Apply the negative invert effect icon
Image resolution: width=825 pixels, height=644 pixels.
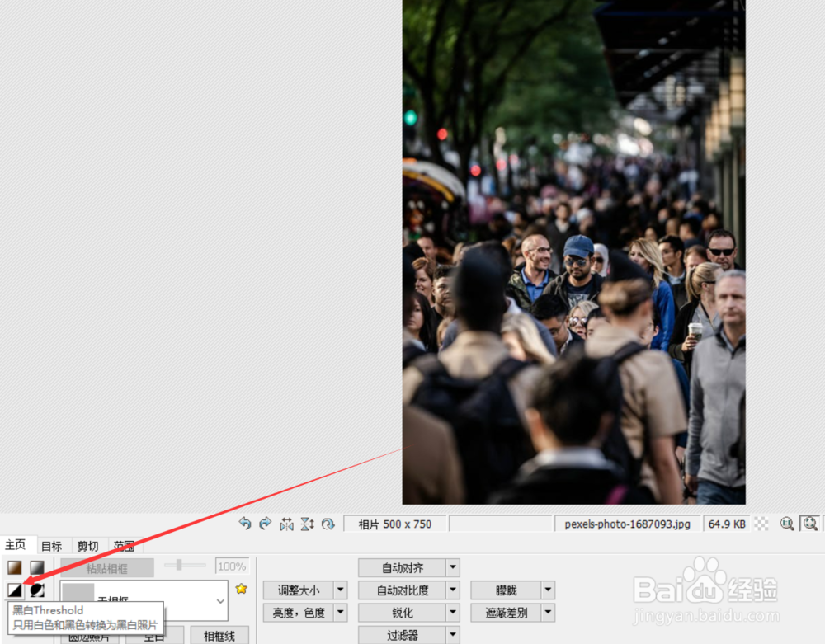point(37,590)
